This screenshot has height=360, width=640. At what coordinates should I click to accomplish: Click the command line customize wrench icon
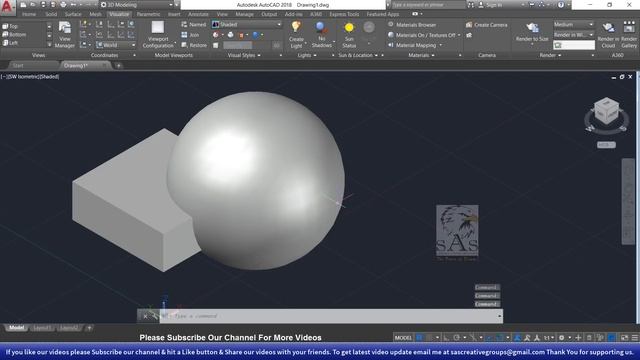[155, 316]
